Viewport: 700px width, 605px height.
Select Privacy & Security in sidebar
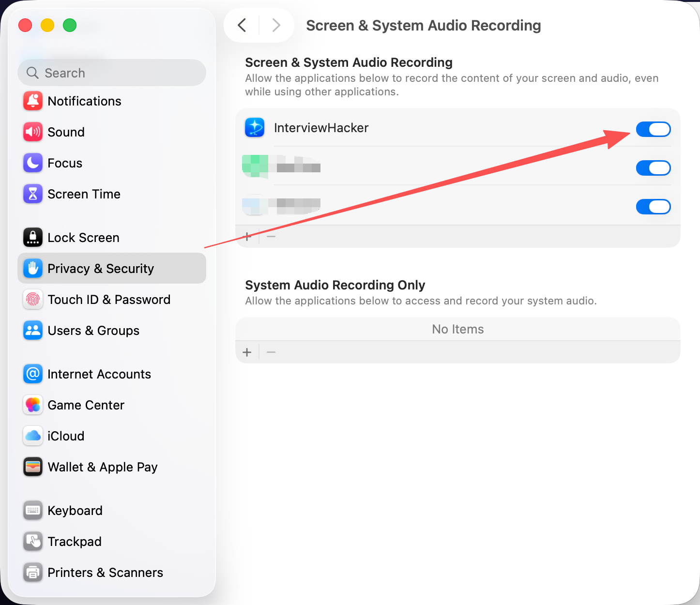pyautogui.click(x=112, y=268)
